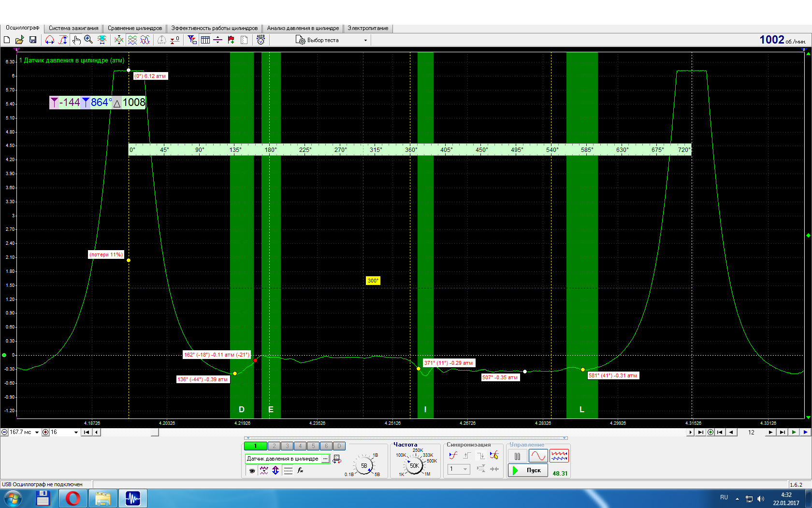This screenshot has width=812, height=508.
Task: Open the table grid icon
Action: click(205, 40)
